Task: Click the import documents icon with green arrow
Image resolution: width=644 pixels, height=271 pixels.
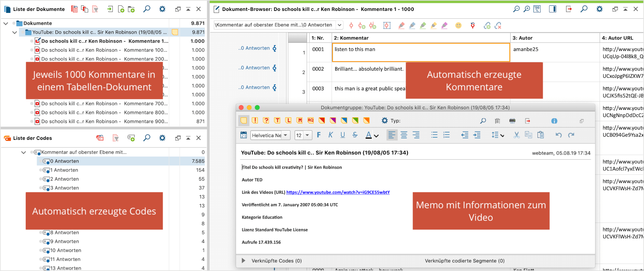Action: 110,9
